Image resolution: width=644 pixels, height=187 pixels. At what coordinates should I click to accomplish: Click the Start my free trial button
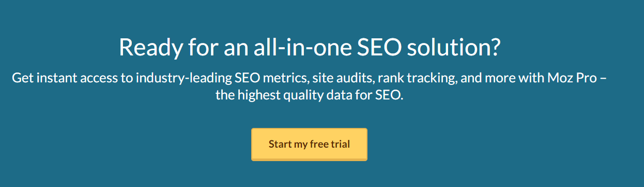[x=309, y=145]
